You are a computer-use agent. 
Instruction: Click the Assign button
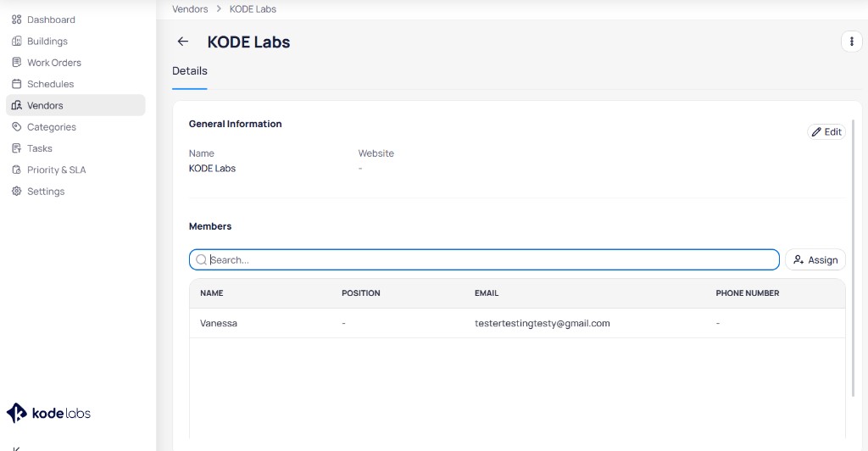pos(815,259)
